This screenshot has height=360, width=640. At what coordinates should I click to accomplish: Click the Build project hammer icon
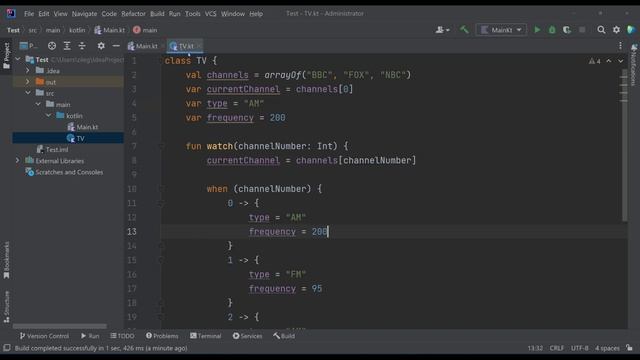pyautogui.click(x=464, y=29)
